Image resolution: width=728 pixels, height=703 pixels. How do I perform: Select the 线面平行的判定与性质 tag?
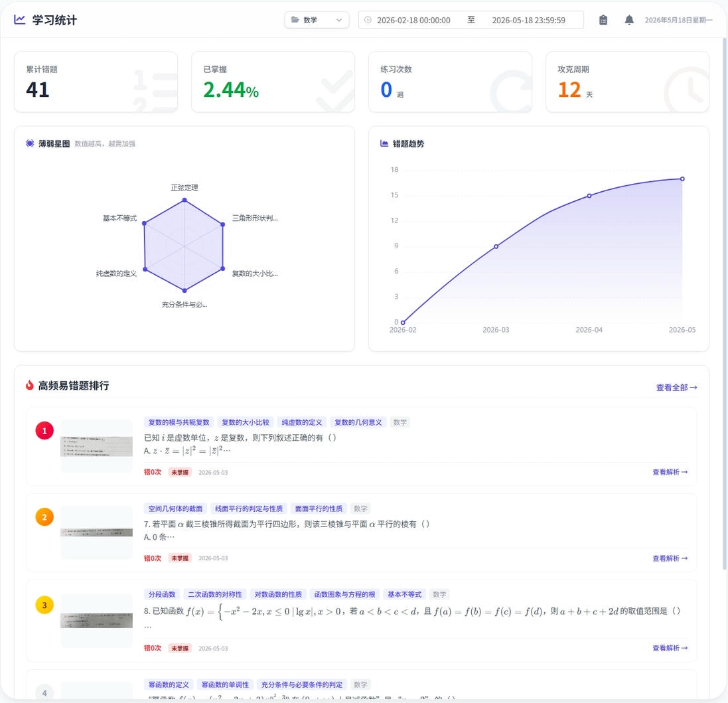click(x=249, y=508)
